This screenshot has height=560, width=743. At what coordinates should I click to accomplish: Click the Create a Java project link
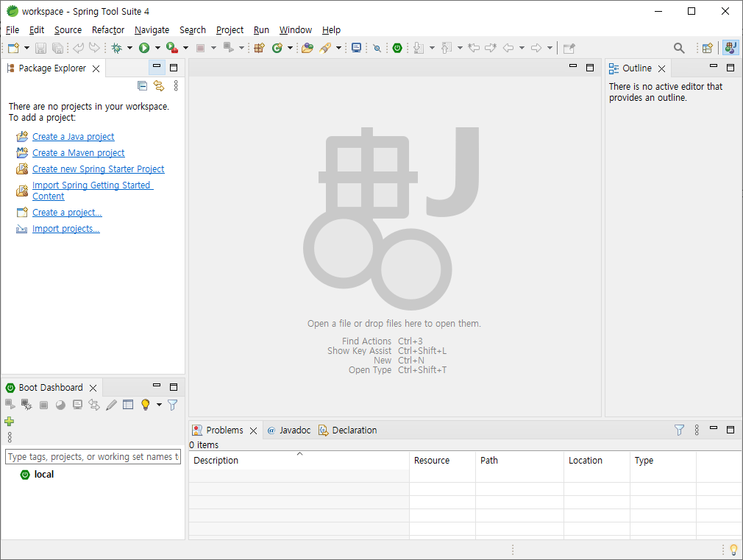(73, 137)
